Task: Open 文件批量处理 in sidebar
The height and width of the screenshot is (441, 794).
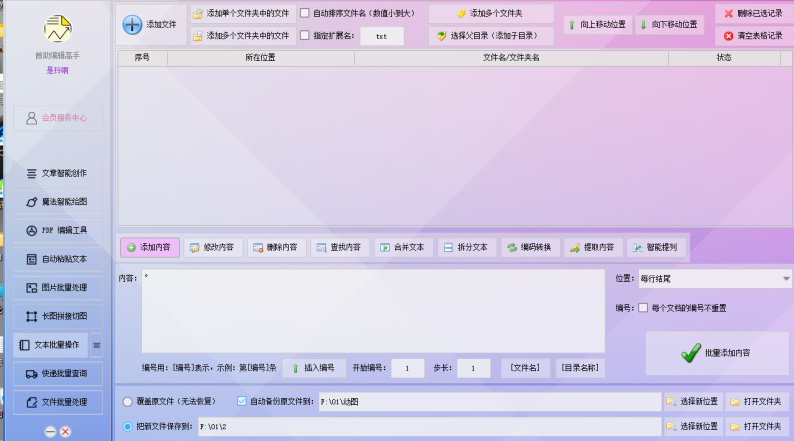Action: pyautogui.click(x=58, y=402)
